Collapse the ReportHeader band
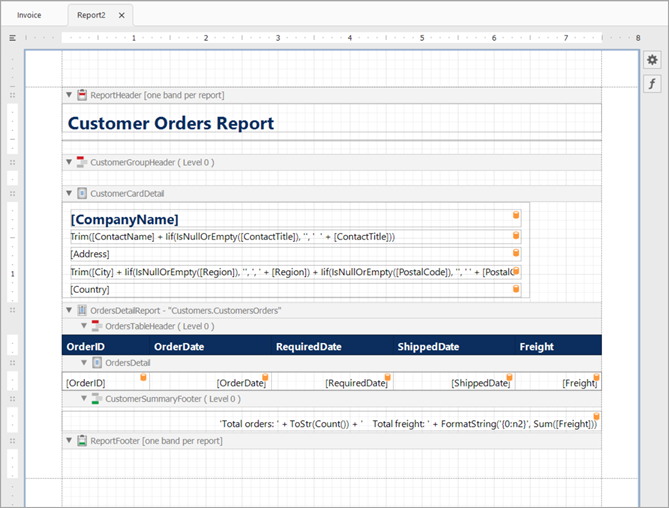 click(69, 95)
